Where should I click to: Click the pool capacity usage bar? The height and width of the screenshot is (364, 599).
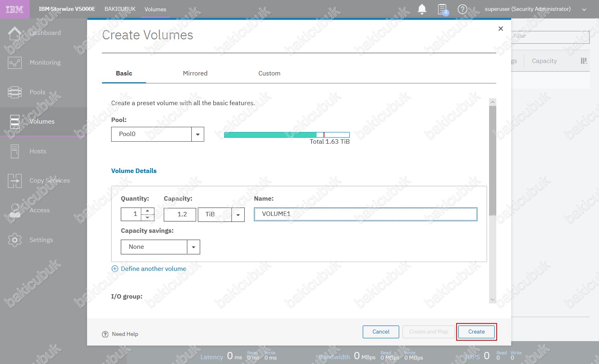coord(287,135)
